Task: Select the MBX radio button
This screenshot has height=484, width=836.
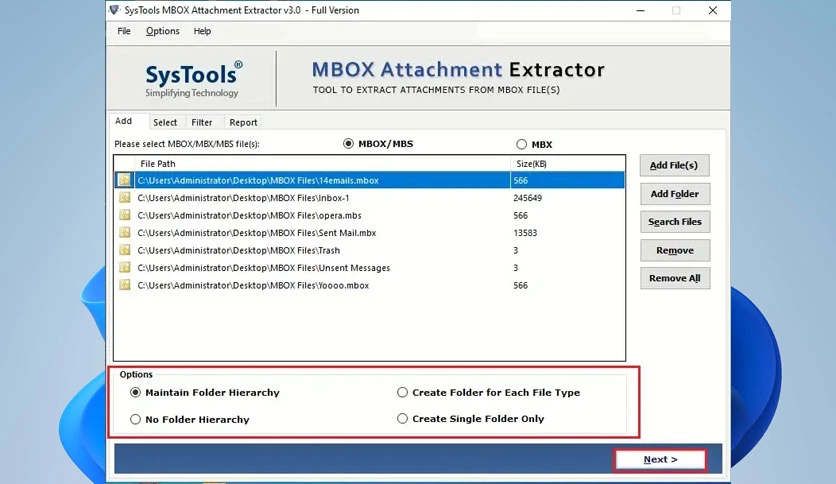Action: point(521,144)
